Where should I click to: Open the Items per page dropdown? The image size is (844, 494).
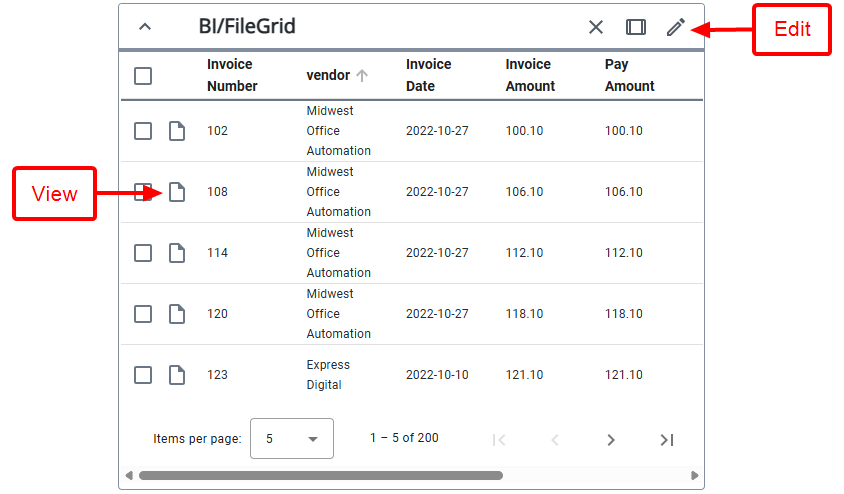pos(291,439)
